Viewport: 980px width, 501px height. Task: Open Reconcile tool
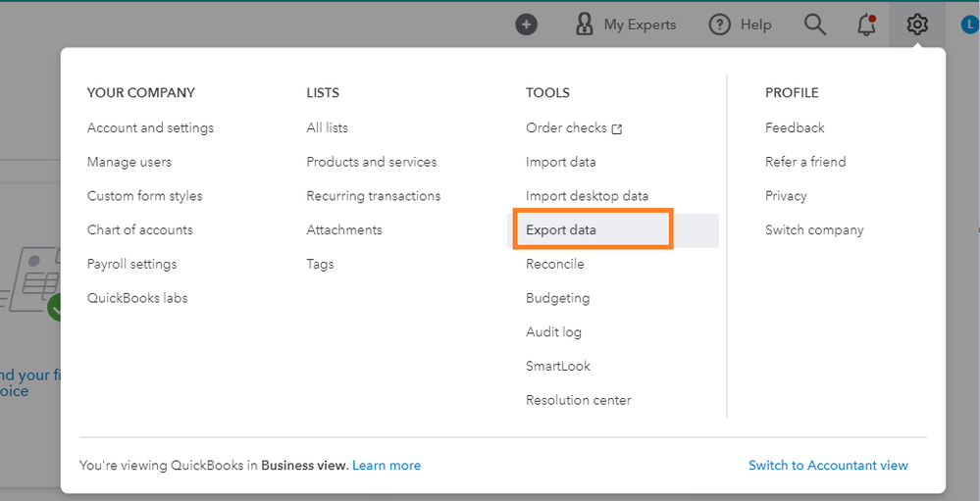coord(555,264)
